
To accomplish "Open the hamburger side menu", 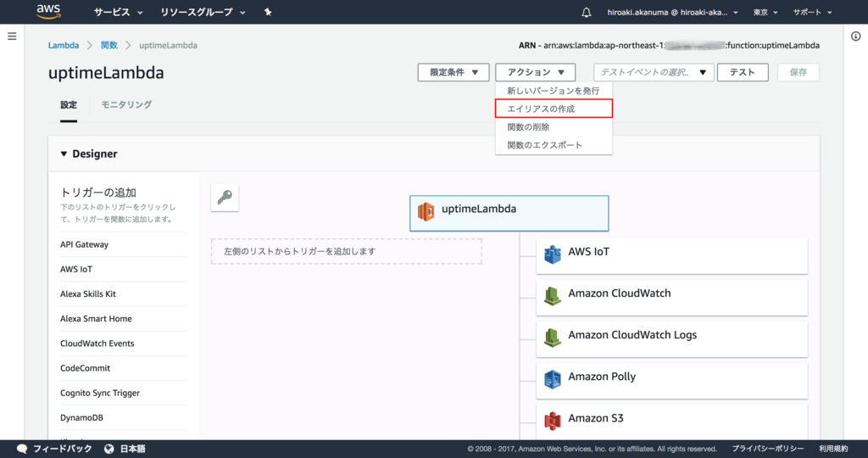I will [12, 36].
